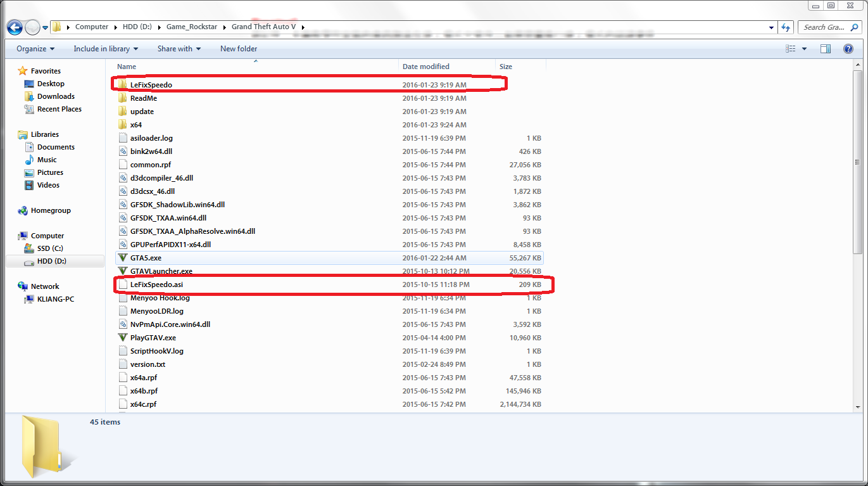
Task: Click the Downloads icon in sidebar
Action: pos(29,96)
